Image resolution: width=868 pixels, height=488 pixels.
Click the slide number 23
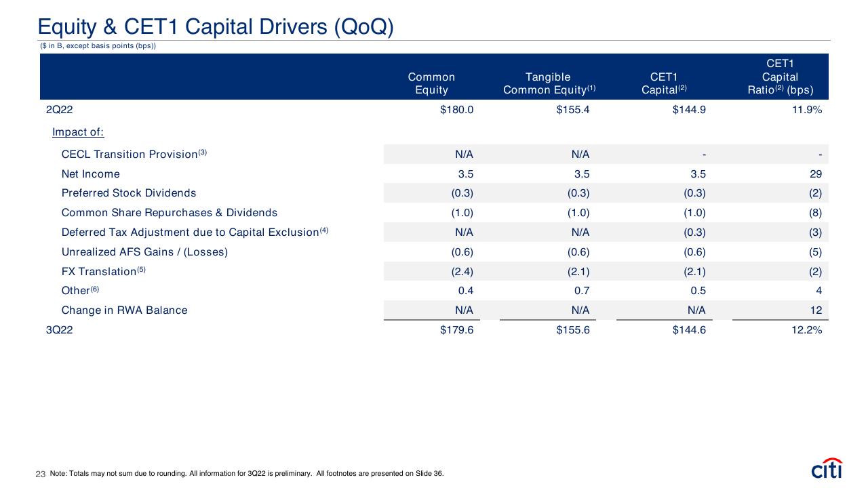point(40,474)
